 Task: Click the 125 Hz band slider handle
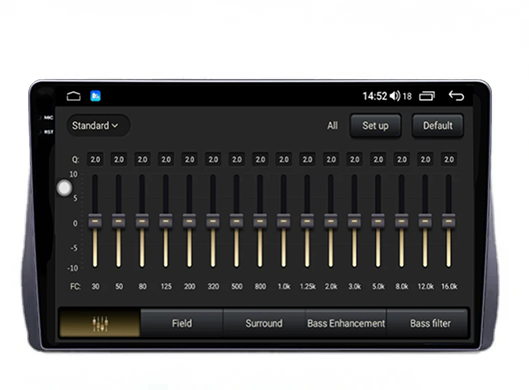(x=166, y=221)
